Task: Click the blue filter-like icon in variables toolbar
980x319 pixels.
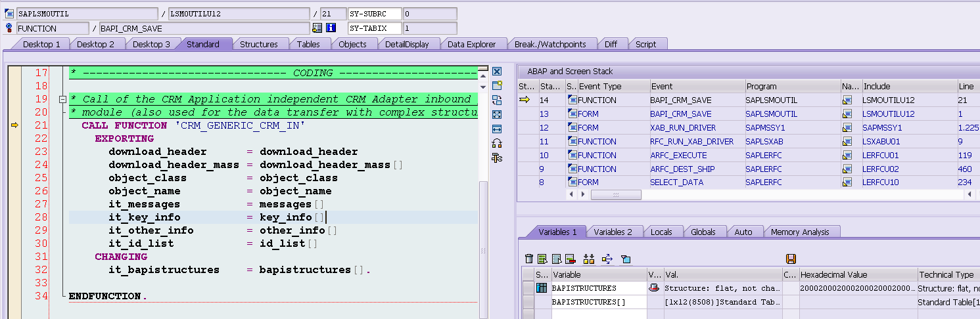Action: coord(625,259)
